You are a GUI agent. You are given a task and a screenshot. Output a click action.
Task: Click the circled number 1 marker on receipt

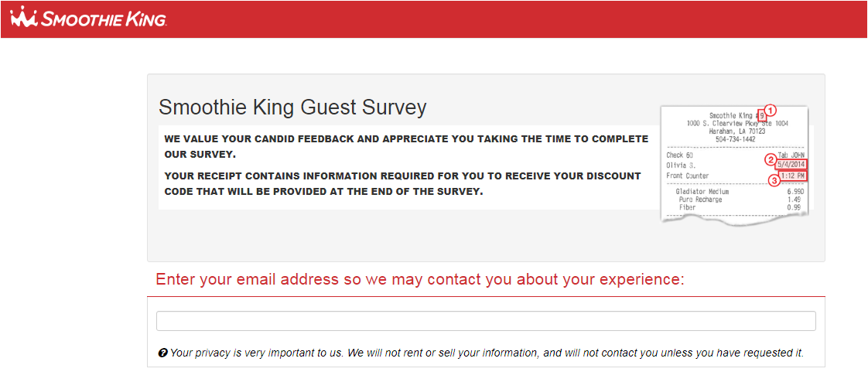pyautogui.click(x=771, y=110)
